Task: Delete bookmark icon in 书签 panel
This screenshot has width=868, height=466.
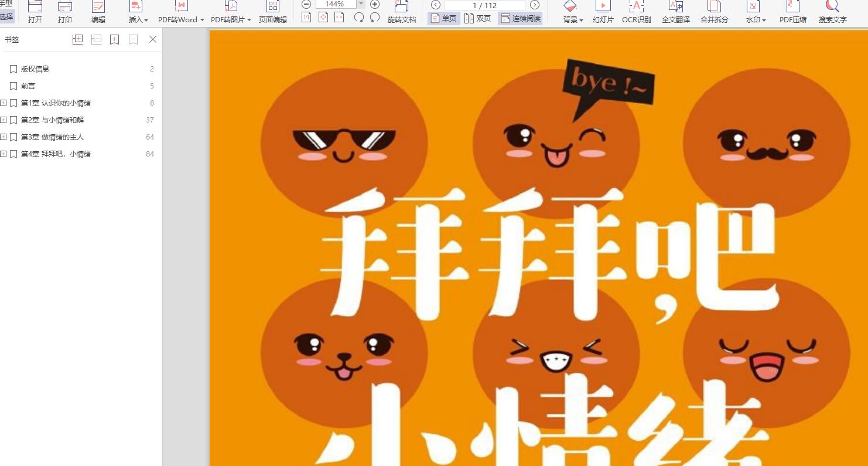Action: 134,39
